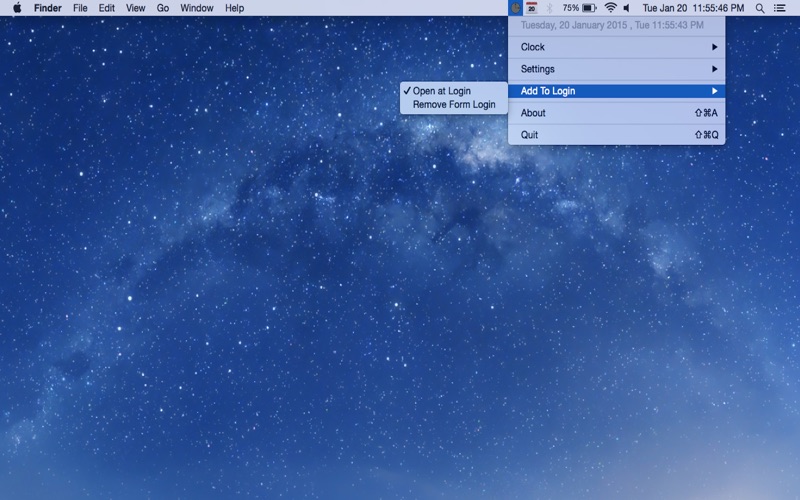
Task: Click the clock app icon in menu bar
Action: (x=515, y=8)
